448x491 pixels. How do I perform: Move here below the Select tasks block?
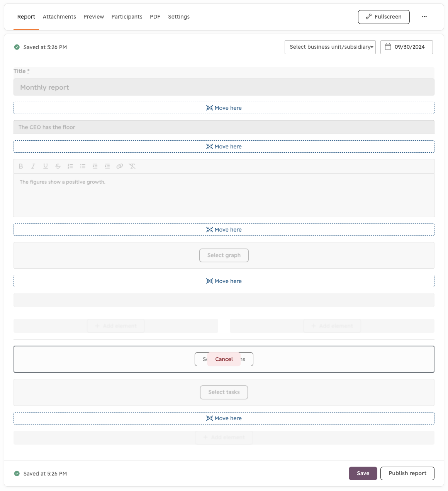tap(224, 418)
